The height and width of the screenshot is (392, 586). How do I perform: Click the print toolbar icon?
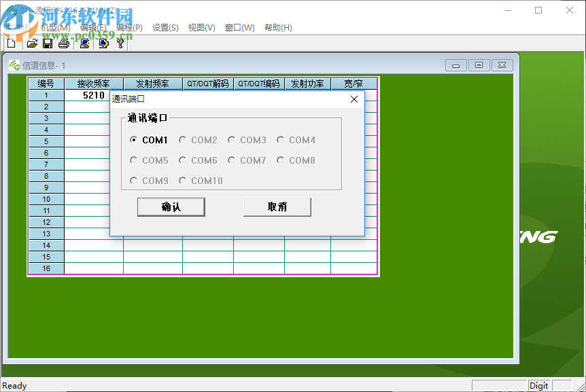pyautogui.click(x=63, y=43)
